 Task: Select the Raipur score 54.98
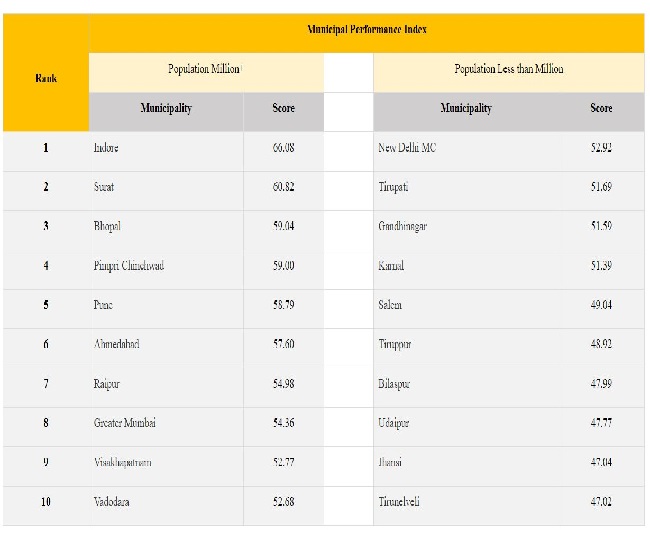coord(284,384)
